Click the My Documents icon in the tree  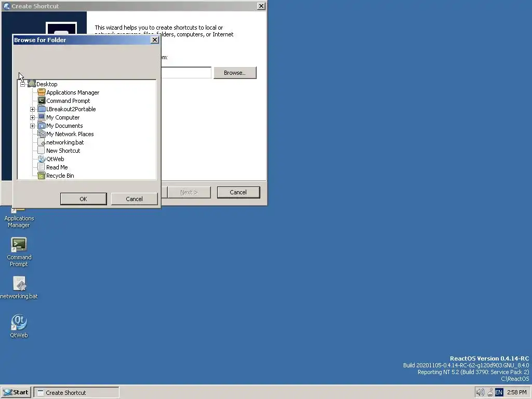tap(42, 126)
